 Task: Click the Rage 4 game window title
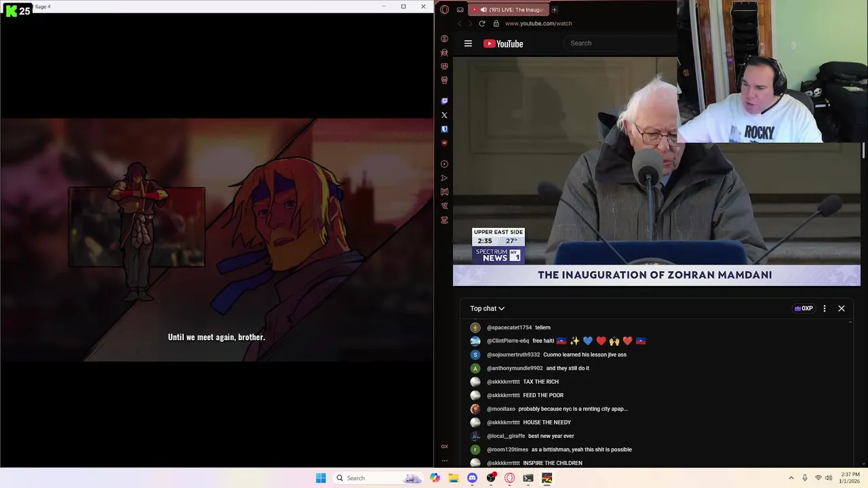(x=42, y=7)
